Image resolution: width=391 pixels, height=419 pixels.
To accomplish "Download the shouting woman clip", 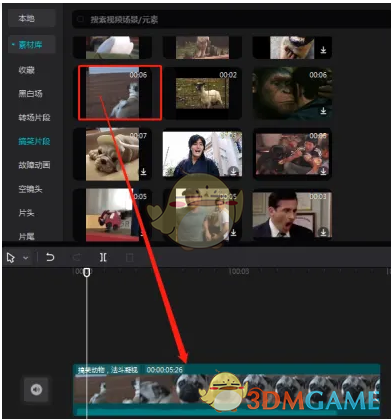I will tap(233, 171).
